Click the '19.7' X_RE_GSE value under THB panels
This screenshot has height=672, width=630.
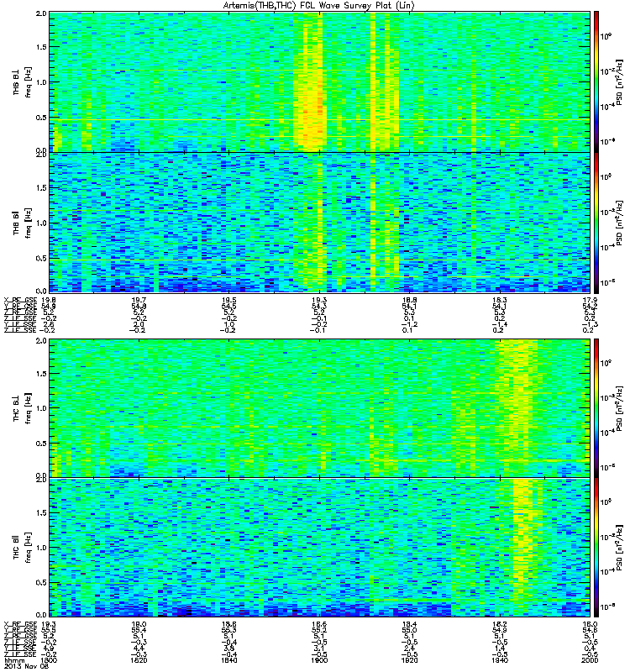click(x=139, y=300)
